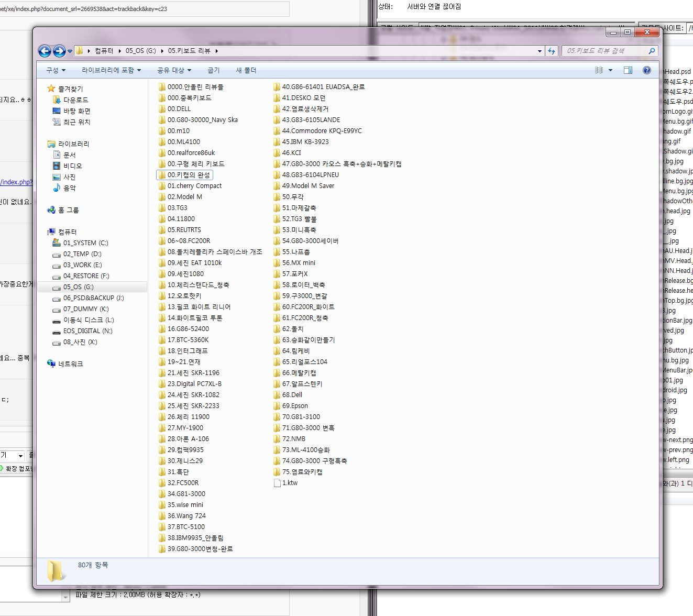Select the 01_SYSTEM (C:) drive
This screenshot has width=693, height=616.
[x=80, y=243]
